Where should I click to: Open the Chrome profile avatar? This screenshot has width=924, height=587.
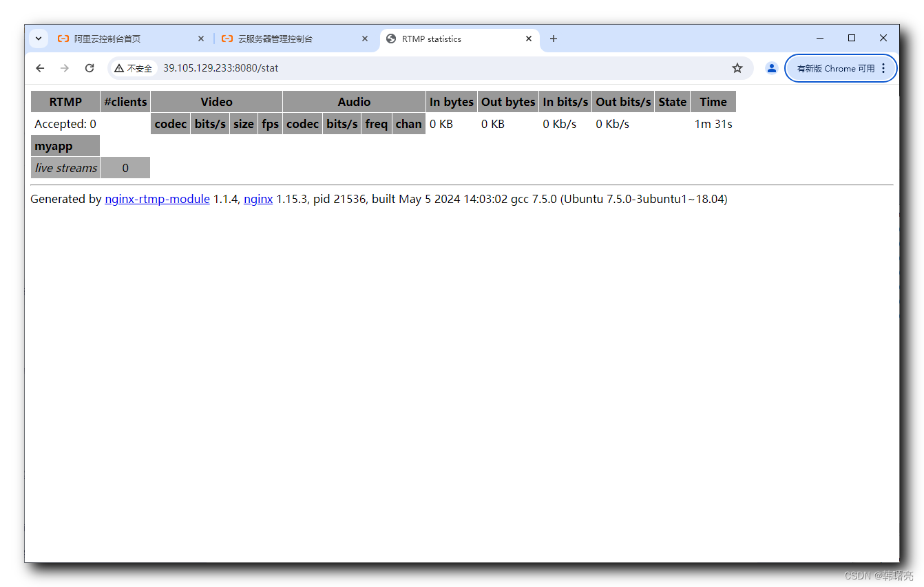point(772,68)
